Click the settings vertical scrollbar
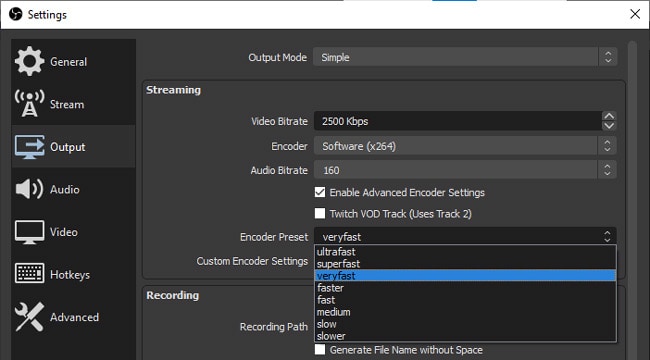 pos(632,200)
